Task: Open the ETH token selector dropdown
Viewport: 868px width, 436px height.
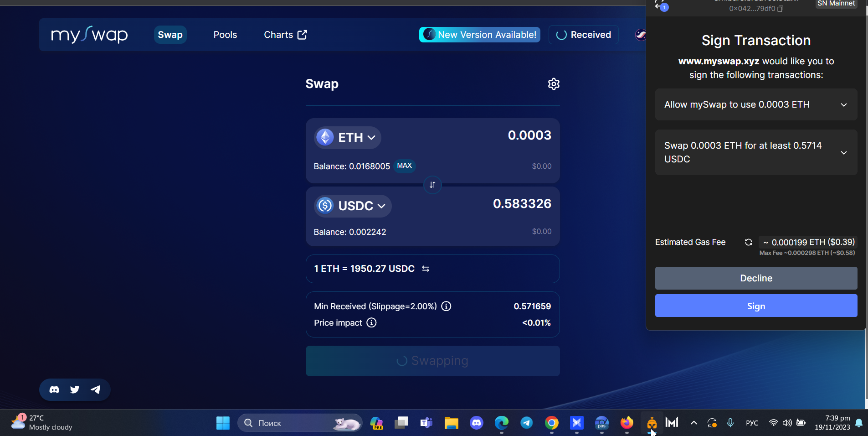Action: [x=348, y=137]
